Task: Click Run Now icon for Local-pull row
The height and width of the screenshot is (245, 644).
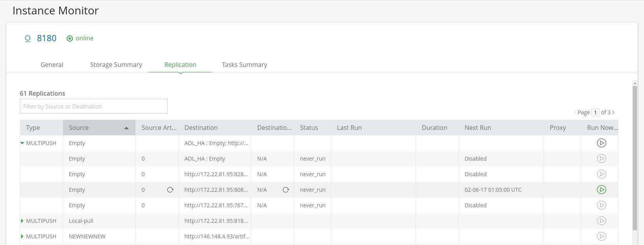Action: (x=601, y=221)
